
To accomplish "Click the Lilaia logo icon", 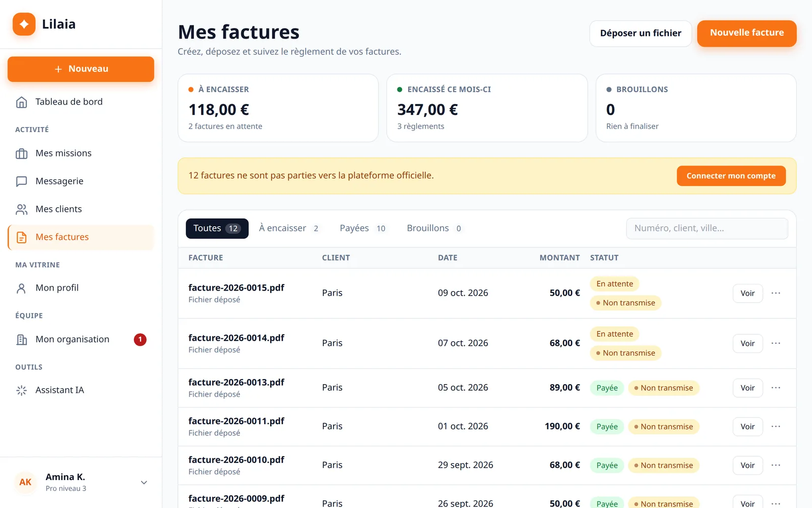I will (24, 24).
